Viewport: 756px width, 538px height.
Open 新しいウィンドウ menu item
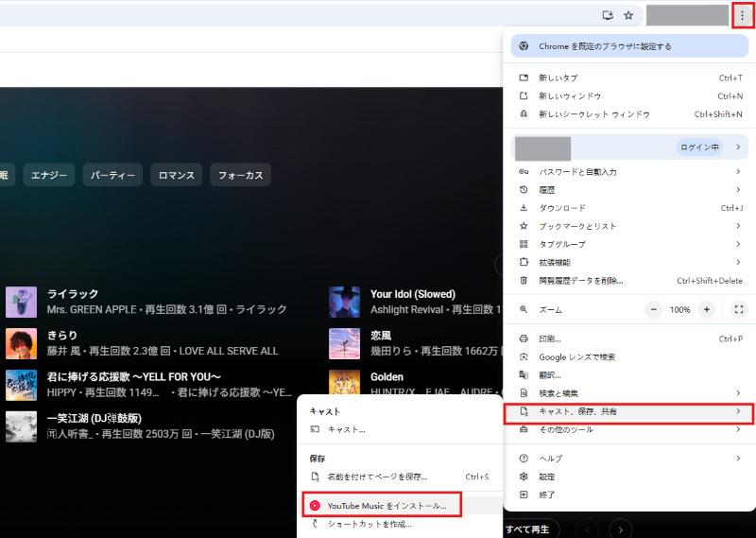tap(629, 96)
